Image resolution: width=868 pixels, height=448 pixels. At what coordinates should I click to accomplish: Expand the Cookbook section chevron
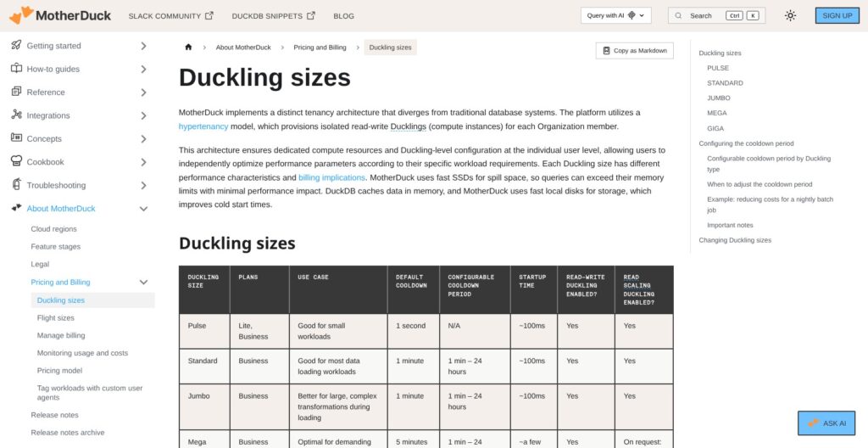[x=143, y=162]
